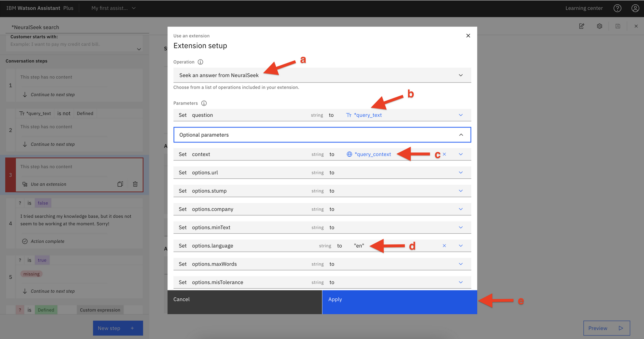Open the Learning center
644x339 pixels.
[x=584, y=8]
